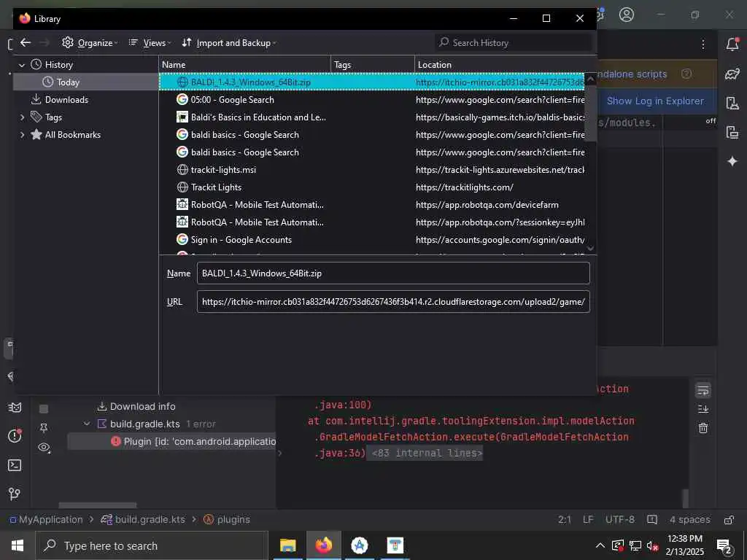Toggle the read-only lock icon in status bar
Image resolution: width=747 pixels, height=560 pixels.
click(x=729, y=519)
